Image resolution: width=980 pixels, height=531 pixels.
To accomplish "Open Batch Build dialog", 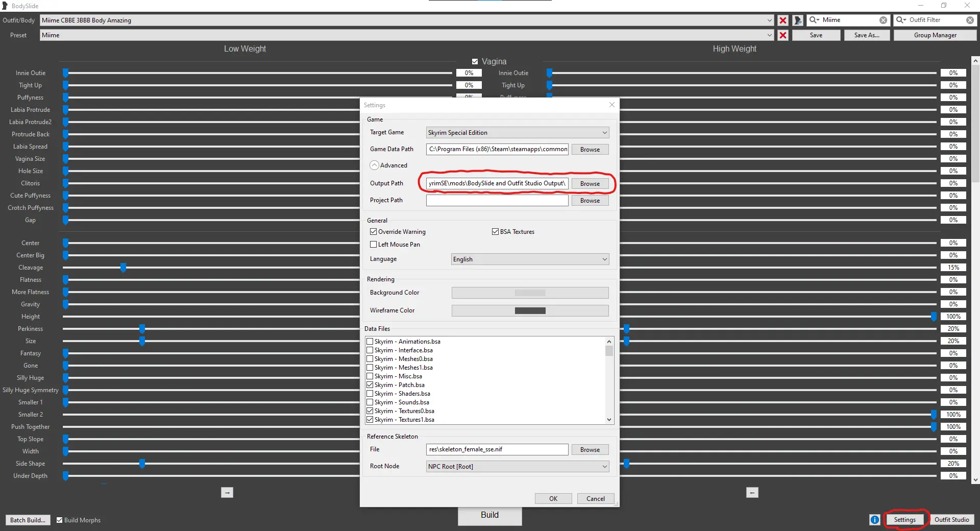I will click(x=28, y=520).
